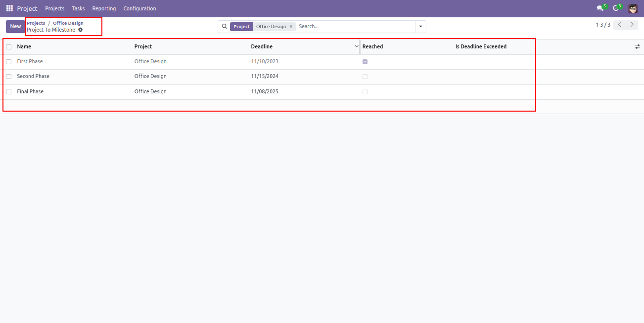Sort by the Name column header
This screenshot has height=323, width=644.
(24, 46)
